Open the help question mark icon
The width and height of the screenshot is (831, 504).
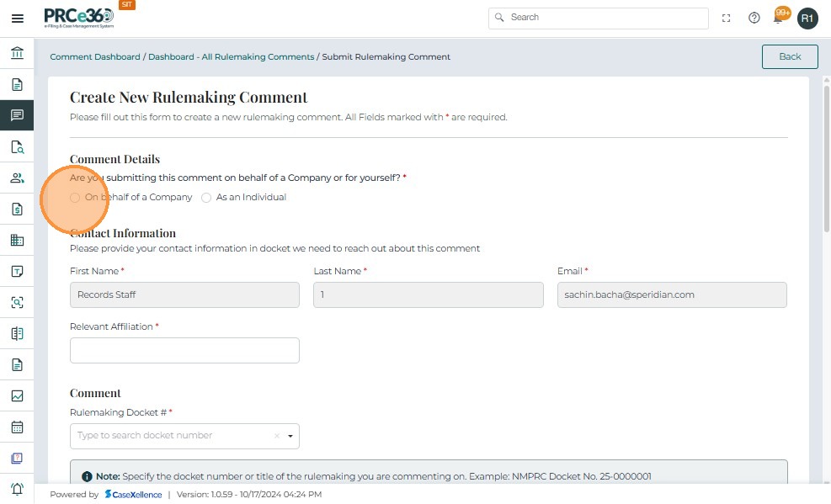(754, 19)
